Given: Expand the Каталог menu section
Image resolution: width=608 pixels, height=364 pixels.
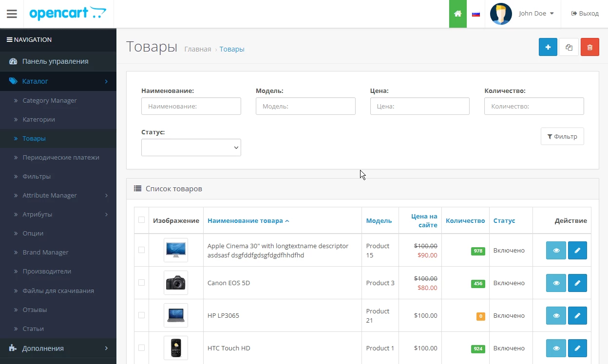Looking at the screenshot, I should pos(58,81).
